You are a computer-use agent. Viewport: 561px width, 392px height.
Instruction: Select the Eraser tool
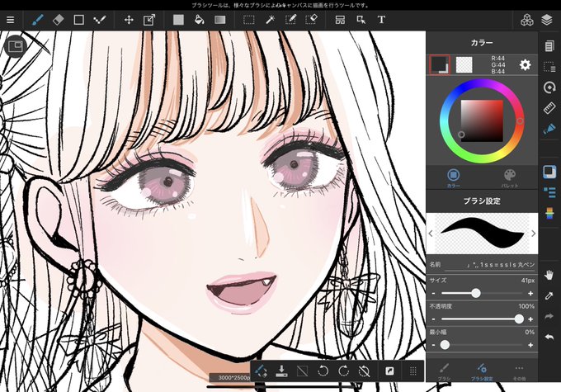click(x=58, y=20)
